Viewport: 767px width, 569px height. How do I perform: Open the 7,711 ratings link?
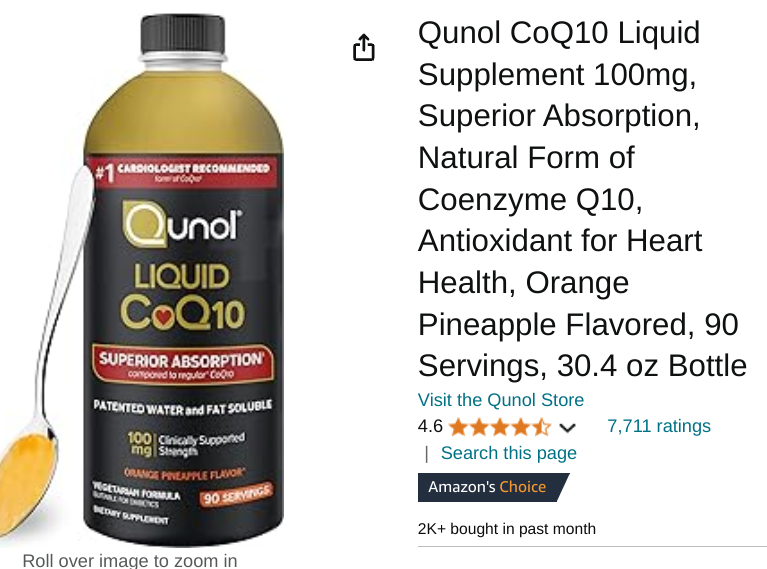click(x=658, y=426)
